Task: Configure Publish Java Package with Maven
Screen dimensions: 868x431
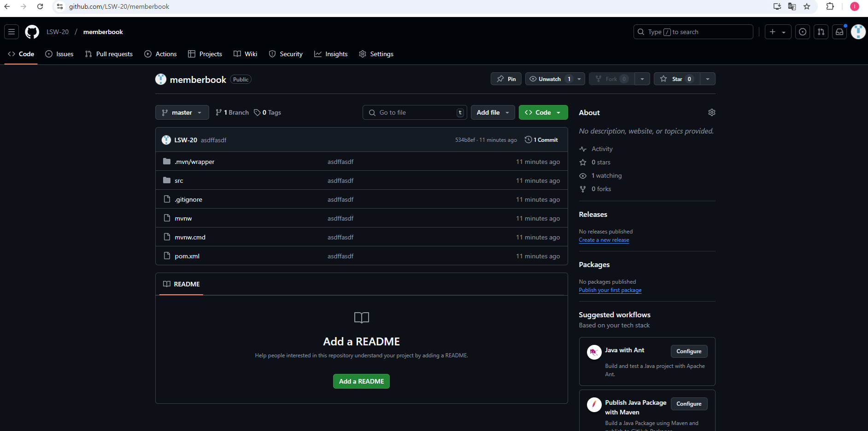Action: pyautogui.click(x=689, y=404)
